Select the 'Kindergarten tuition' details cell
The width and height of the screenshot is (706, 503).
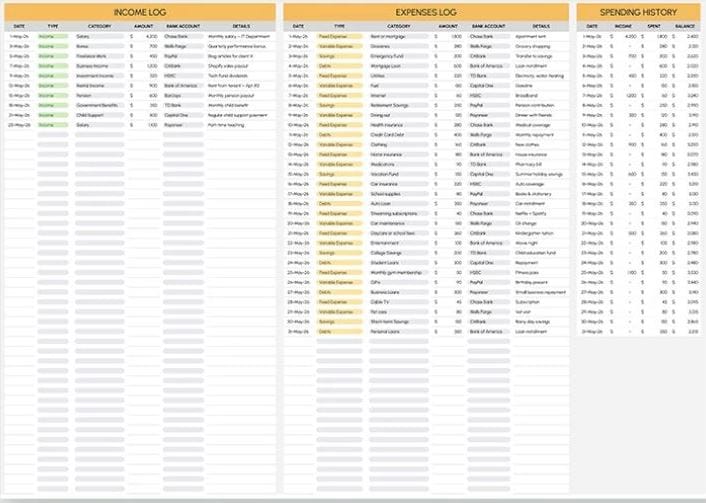coord(541,233)
